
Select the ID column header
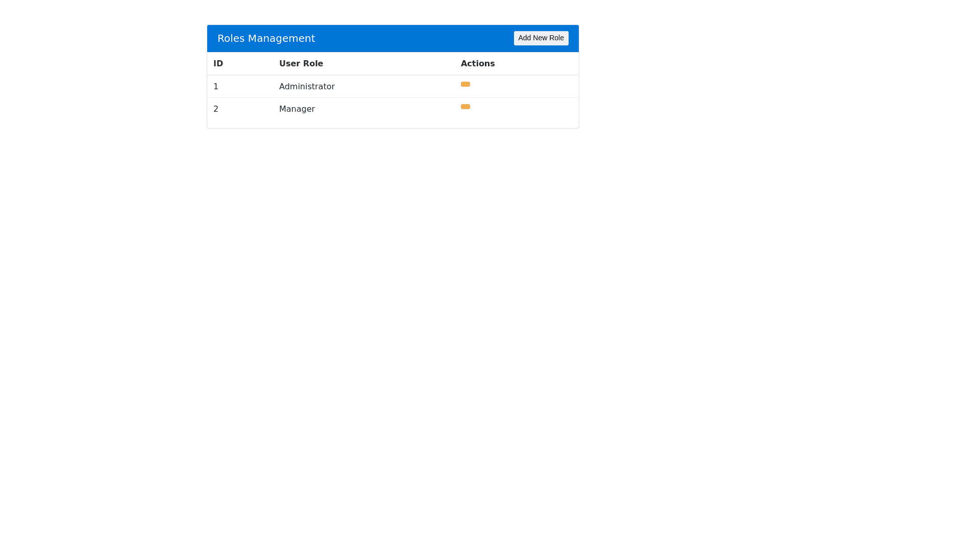218,63
